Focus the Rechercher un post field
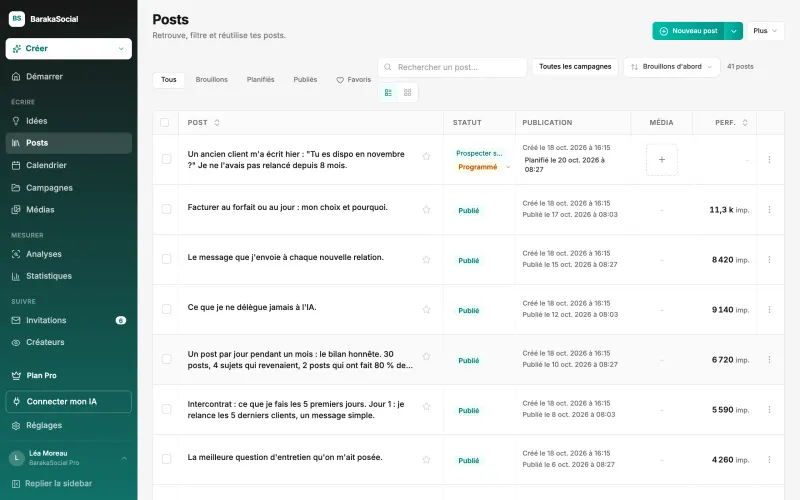This screenshot has height=500, width=800. [452, 67]
